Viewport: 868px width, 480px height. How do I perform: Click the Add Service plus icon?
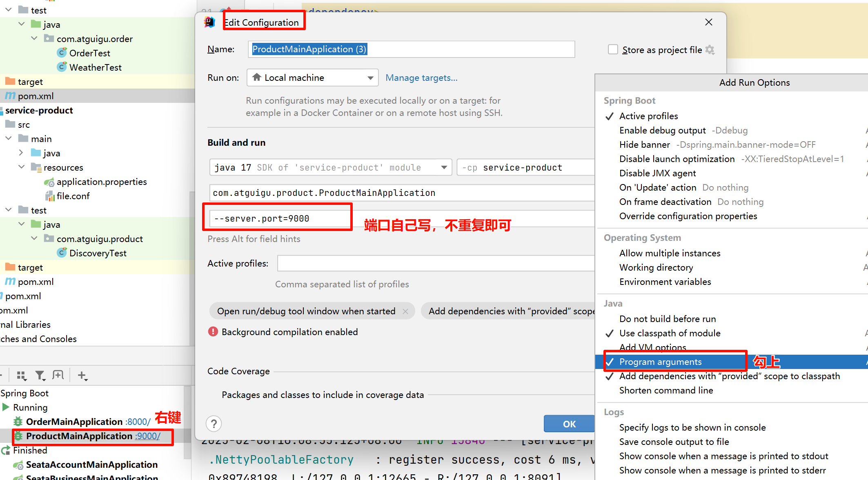click(x=82, y=375)
